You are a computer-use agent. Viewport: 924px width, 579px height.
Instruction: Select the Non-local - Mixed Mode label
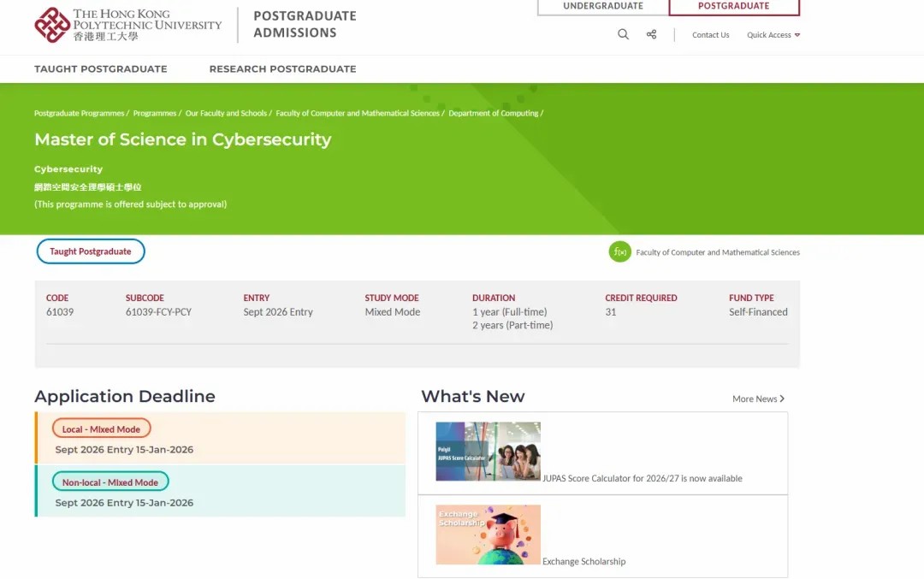(110, 482)
